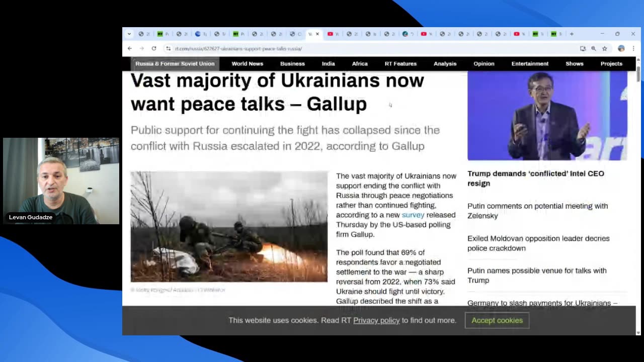Open 'Putin comments on potential meeting with Zelensky'

[538, 211]
